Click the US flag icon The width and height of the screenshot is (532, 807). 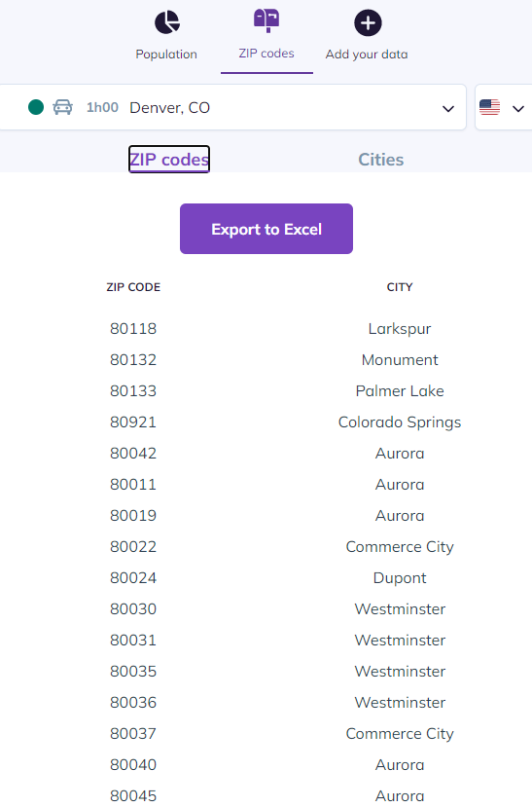[x=489, y=107]
